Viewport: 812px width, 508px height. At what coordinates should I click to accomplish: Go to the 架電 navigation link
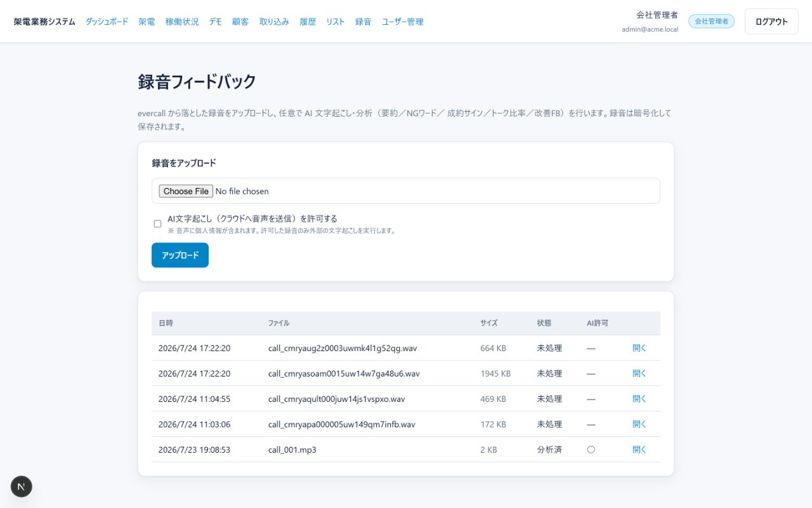(147, 22)
